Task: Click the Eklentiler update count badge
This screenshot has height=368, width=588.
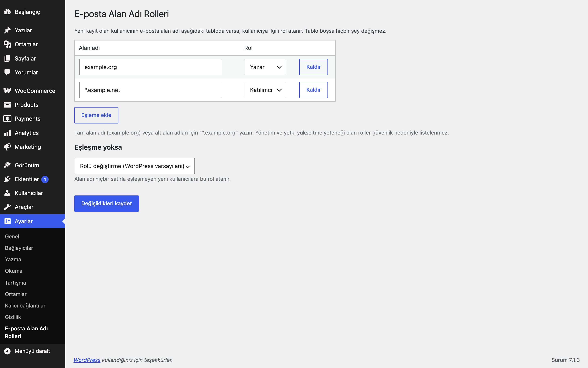Action: [x=45, y=179]
